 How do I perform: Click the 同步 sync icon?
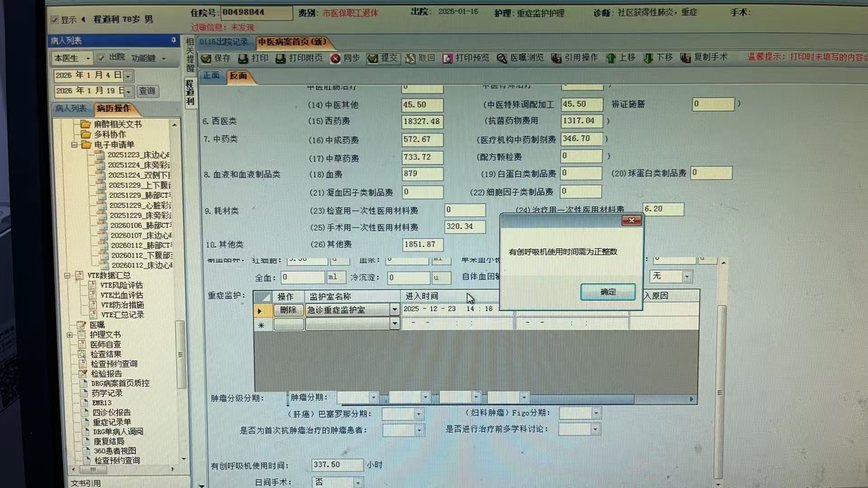335,58
